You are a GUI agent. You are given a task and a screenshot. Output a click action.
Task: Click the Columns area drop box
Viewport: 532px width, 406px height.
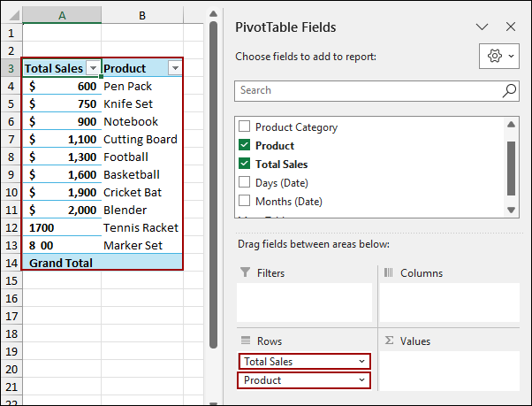450,303
